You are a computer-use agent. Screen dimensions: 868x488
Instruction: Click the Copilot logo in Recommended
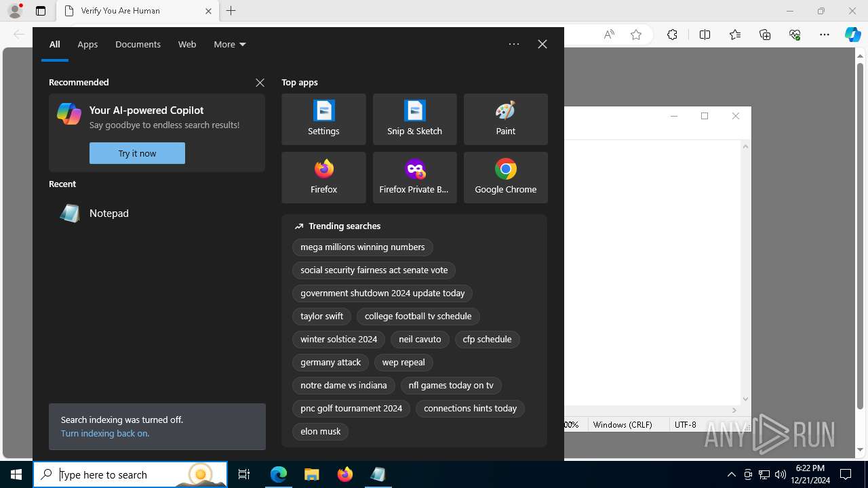coord(69,114)
